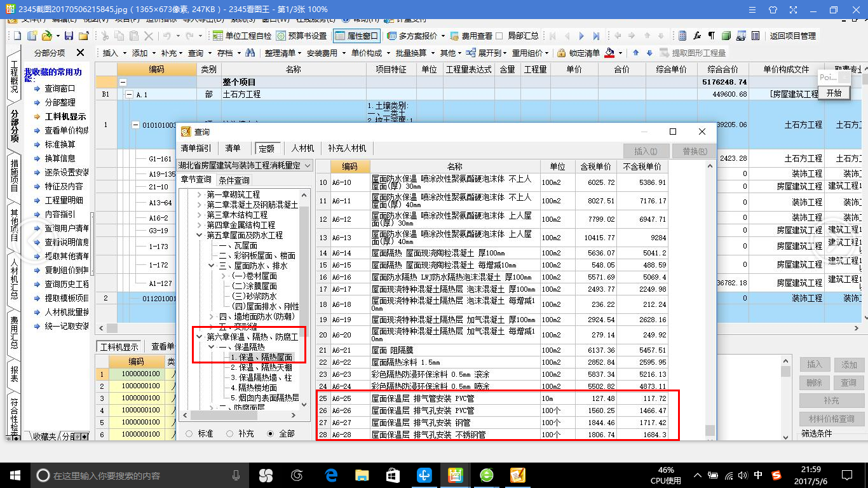The width and height of the screenshot is (868, 488).
Task: Click the save floppy disk icon
Action: click(69, 36)
